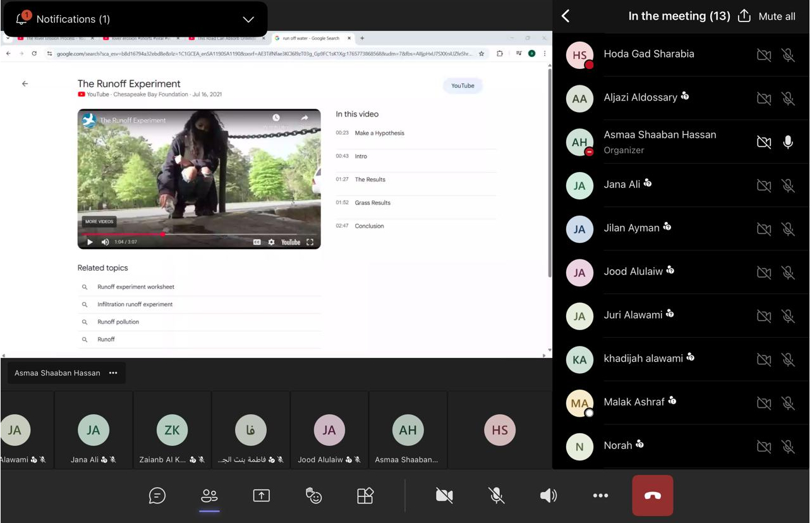Expand the Notifications dropdown chevron

(248, 19)
